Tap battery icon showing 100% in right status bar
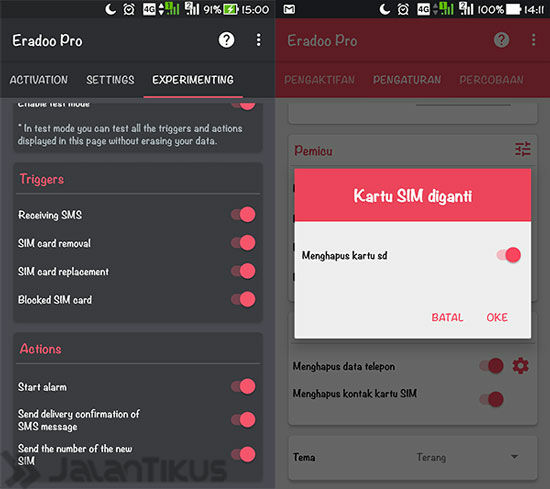550x489 pixels. [x=514, y=9]
